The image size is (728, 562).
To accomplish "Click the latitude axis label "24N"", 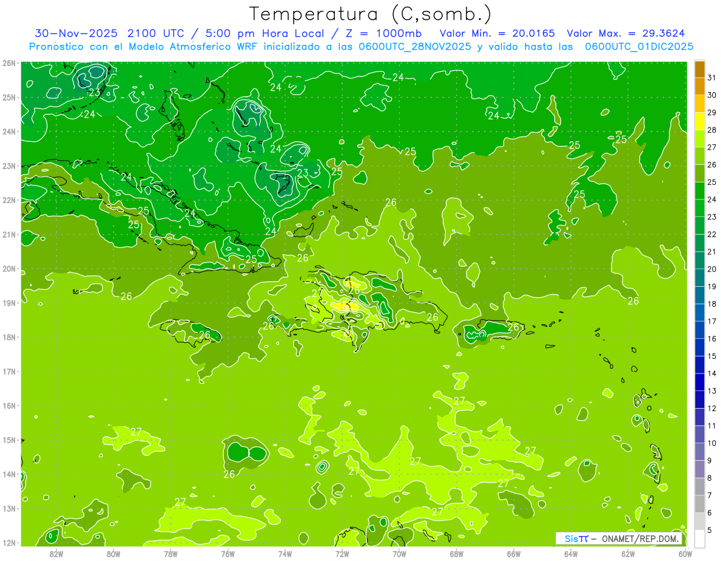I will (9, 132).
